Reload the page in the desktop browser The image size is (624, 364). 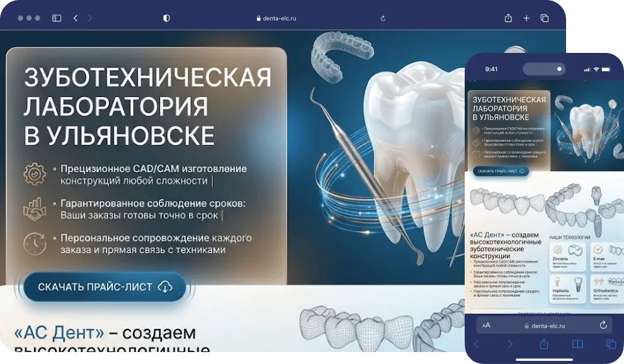click(x=383, y=18)
